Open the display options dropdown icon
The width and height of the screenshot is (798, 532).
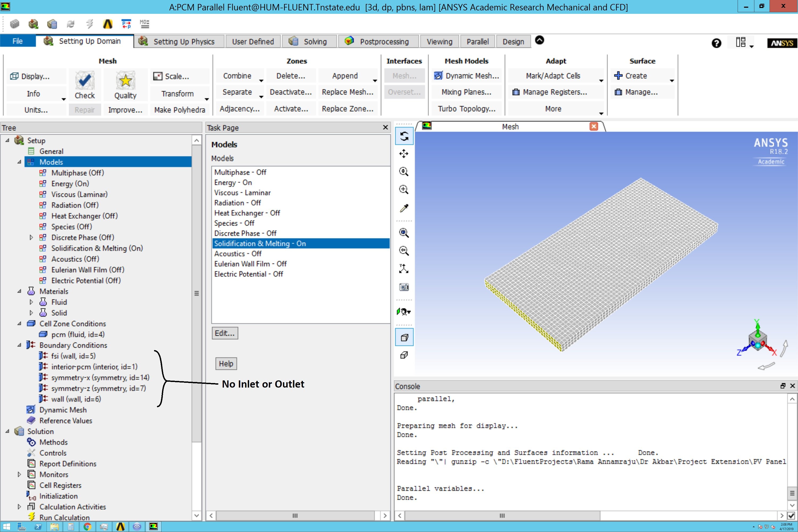tap(404, 311)
